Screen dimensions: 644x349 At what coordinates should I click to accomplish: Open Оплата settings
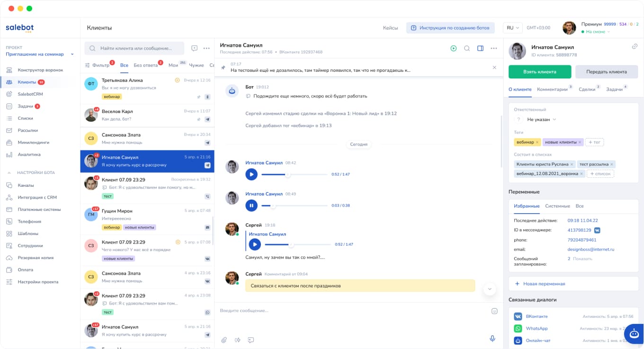tap(26, 270)
